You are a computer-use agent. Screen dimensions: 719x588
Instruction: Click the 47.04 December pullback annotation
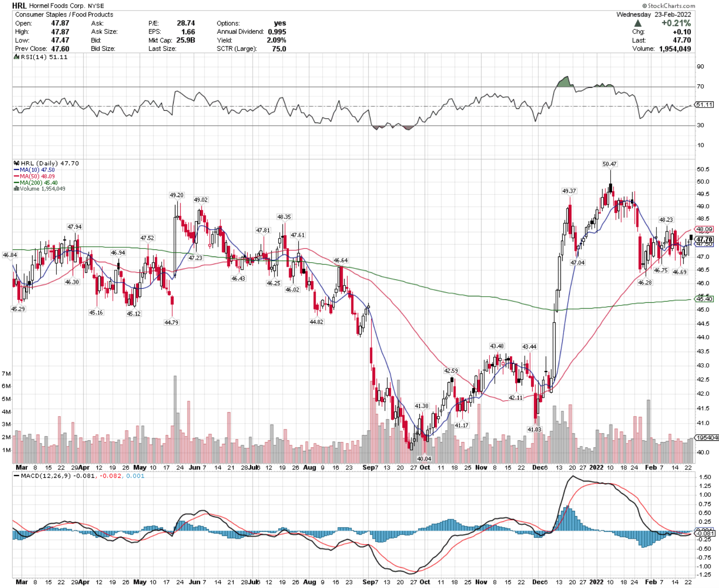pyautogui.click(x=578, y=263)
